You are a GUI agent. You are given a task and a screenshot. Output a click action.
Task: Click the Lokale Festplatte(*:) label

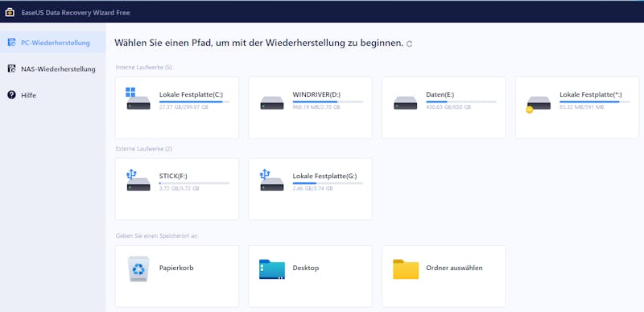591,94
